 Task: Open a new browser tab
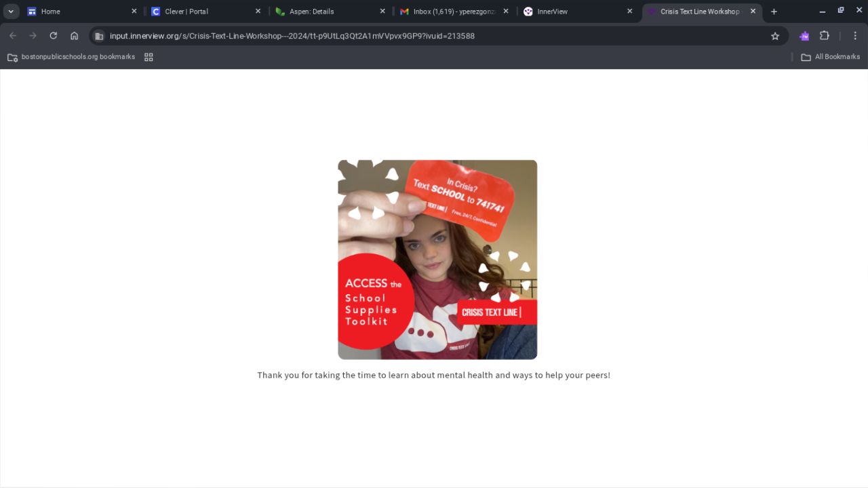(774, 12)
